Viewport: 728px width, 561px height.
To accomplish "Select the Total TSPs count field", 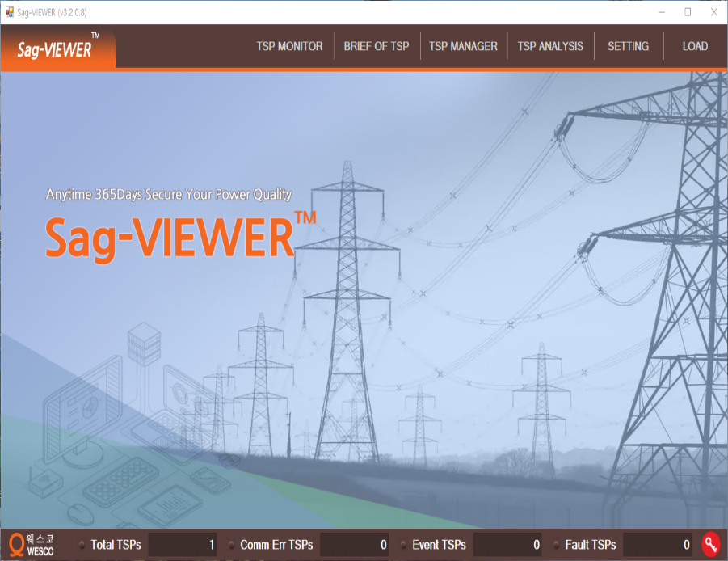I will (183, 544).
